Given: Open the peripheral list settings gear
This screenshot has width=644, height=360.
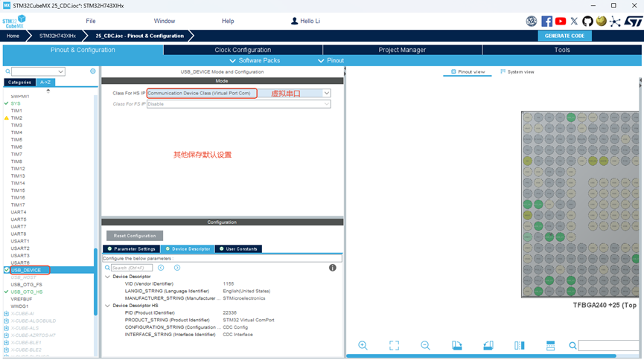Looking at the screenshot, I should tap(93, 71).
